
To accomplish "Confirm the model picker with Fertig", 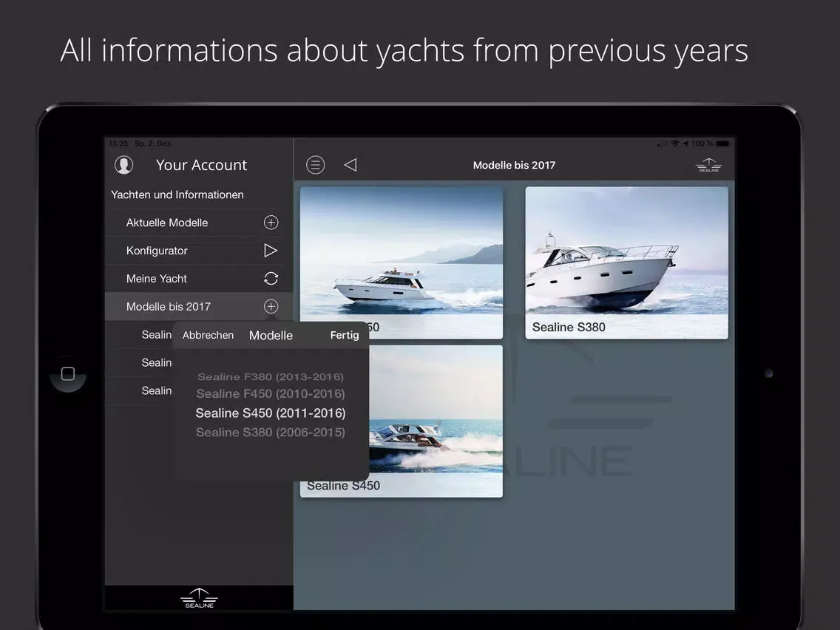I will click(x=345, y=336).
